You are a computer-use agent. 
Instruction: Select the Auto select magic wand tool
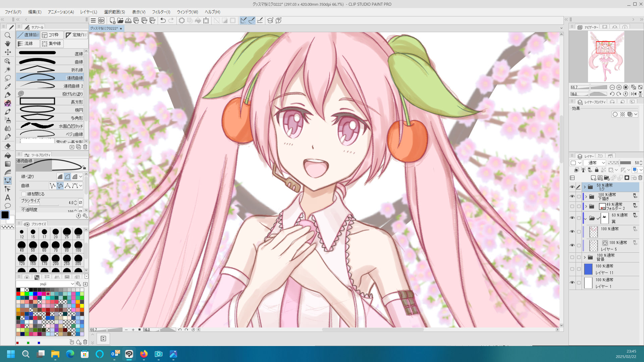[8, 69]
